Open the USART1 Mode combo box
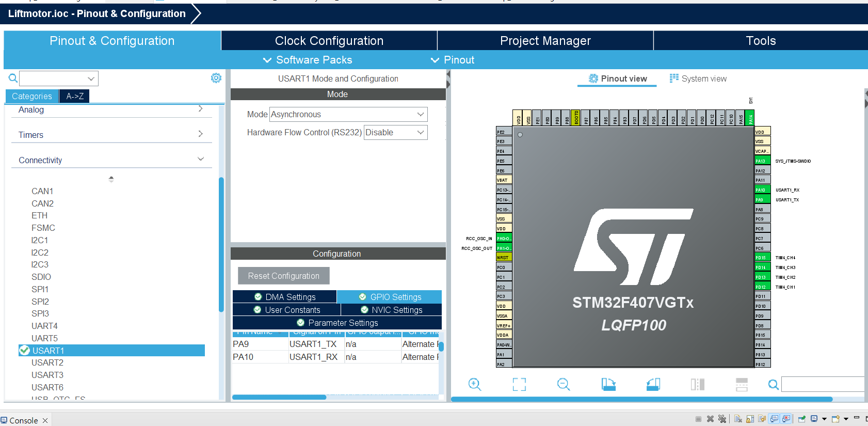 click(348, 114)
